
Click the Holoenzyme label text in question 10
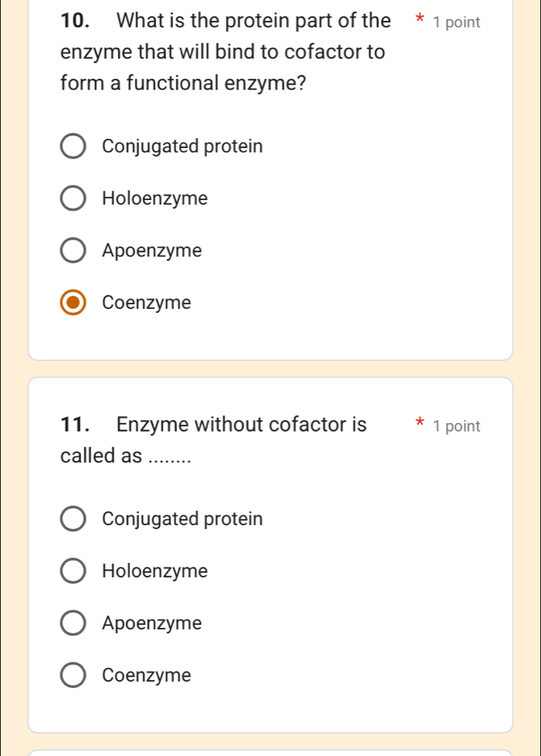pos(155,198)
